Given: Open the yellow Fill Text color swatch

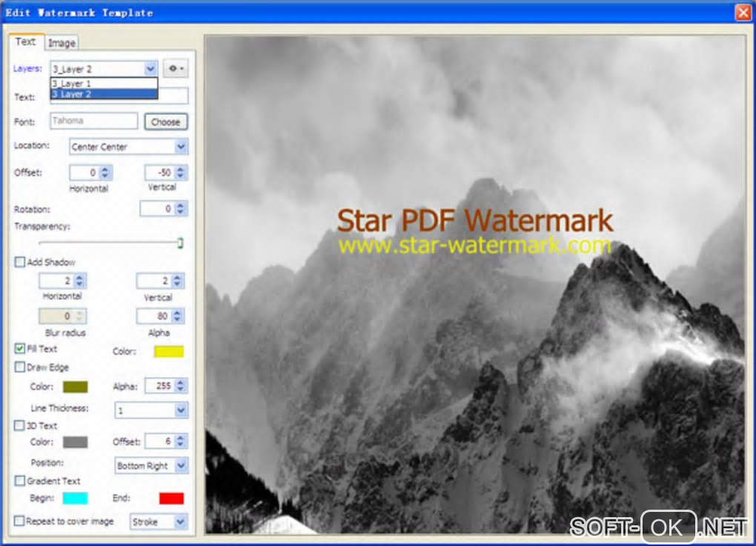Looking at the screenshot, I should pos(169,351).
